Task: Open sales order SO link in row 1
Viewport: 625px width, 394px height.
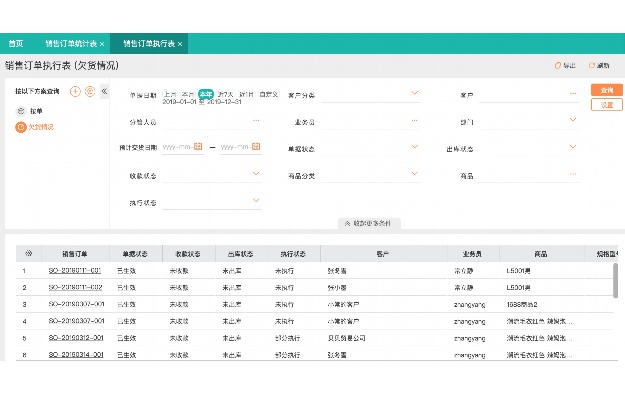Action: [x=75, y=271]
